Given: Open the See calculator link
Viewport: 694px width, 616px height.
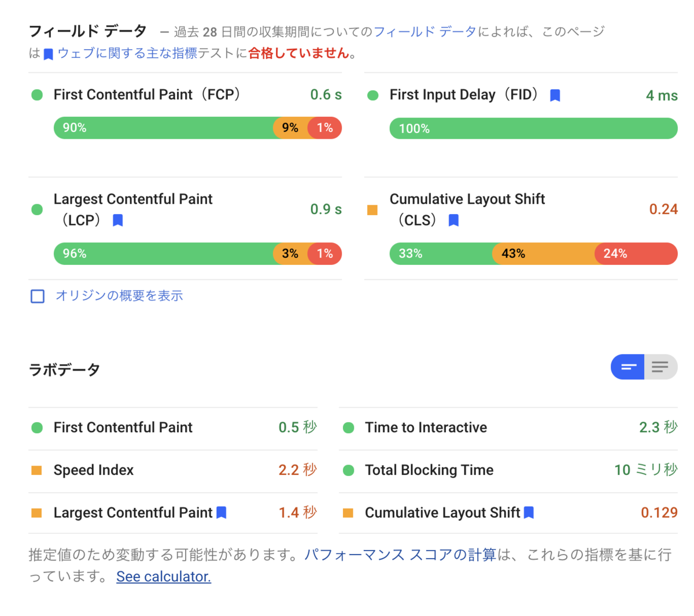Looking at the screenshot, I should (164, 576).
